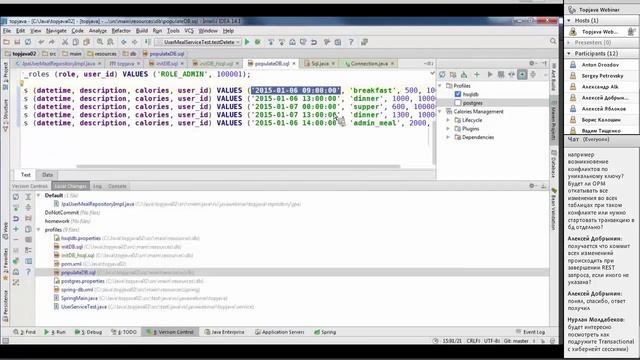640x360 pixels.
Task: Select pom.xml in profiles changelist
Action: [71, 264]
